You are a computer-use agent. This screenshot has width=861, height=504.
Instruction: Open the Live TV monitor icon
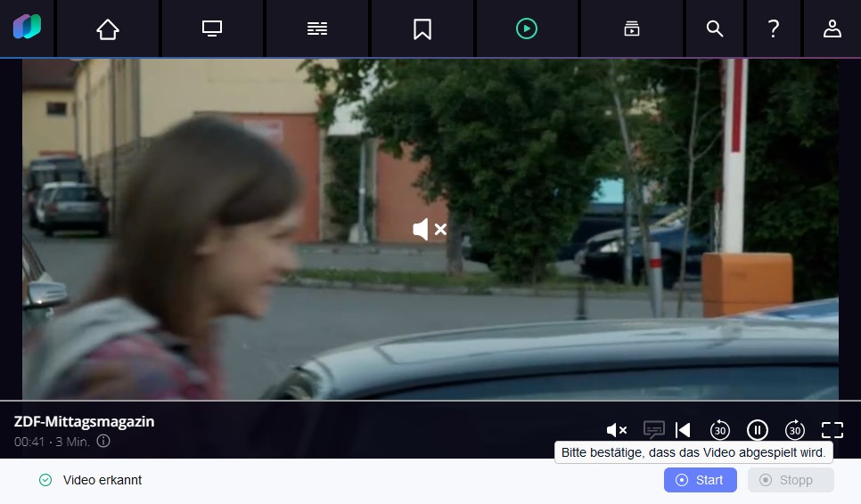point(212,28)
